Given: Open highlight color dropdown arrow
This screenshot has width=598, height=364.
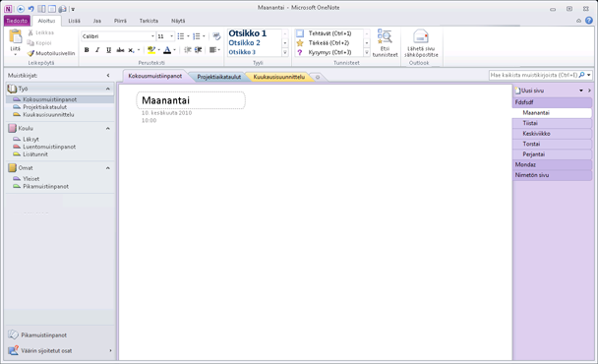Looking at the screenshot, I should pyautogui.click(x=159, y=50).
